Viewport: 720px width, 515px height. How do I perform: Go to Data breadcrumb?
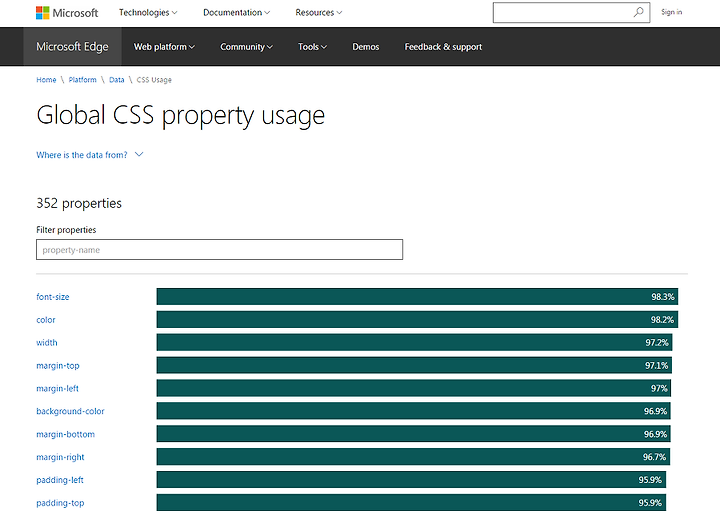(x=117, y=80)
